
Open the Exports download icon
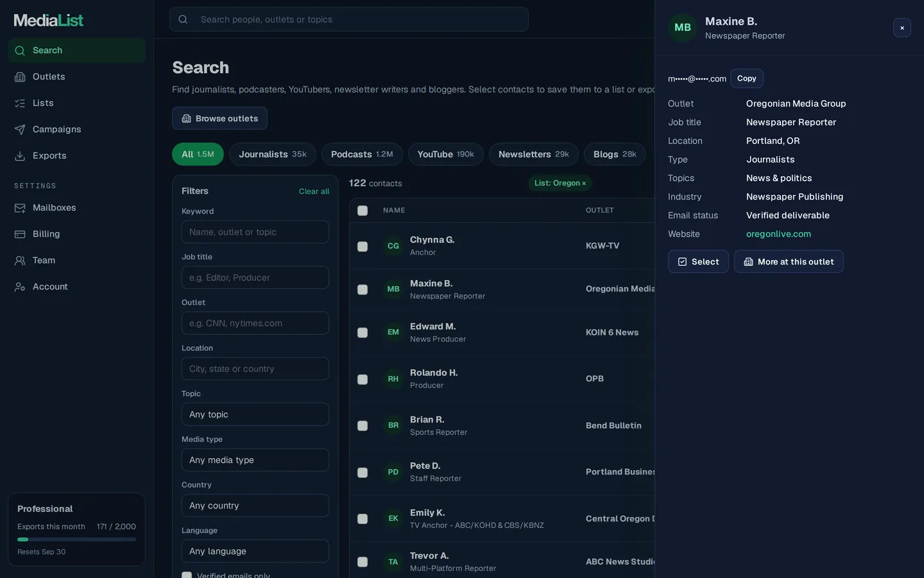point(20,156)
